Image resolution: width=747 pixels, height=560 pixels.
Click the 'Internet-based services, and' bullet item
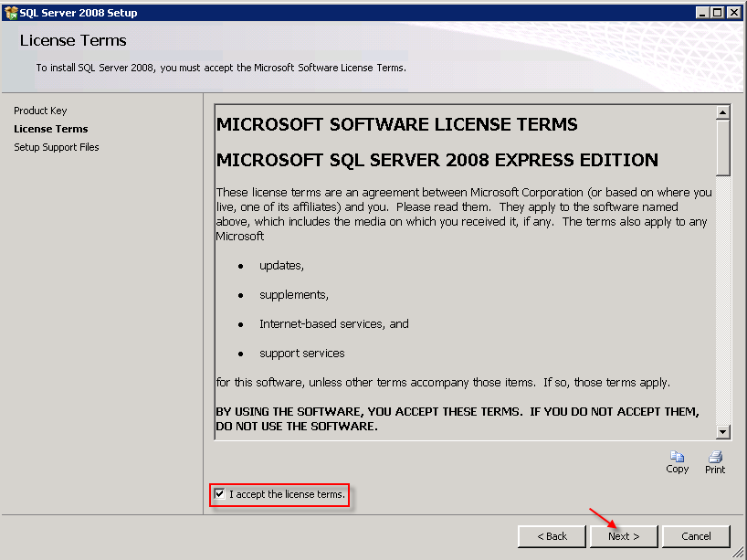tap(334, 324)
